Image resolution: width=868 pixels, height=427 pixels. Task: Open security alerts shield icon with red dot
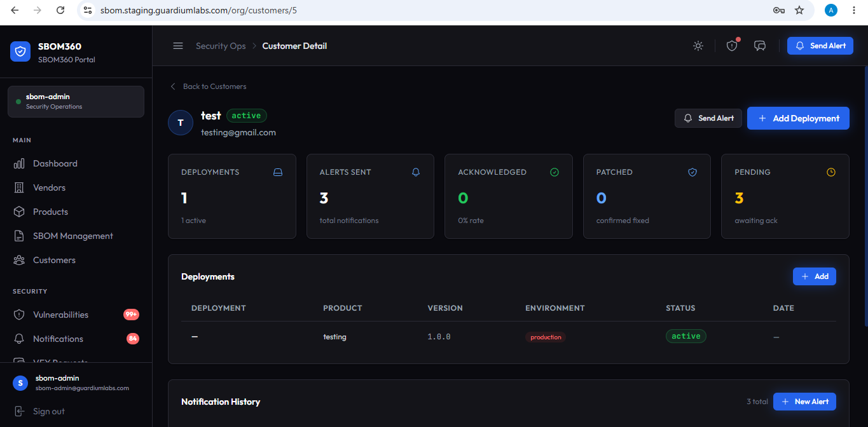[x=732, y=46]
